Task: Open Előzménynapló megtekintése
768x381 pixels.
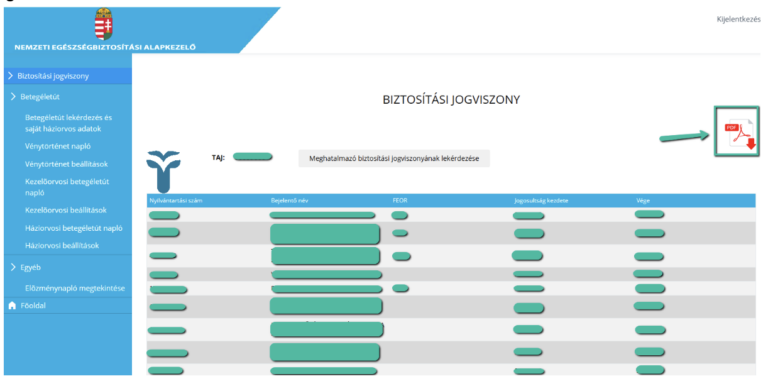Action: [x=75, y=288]
